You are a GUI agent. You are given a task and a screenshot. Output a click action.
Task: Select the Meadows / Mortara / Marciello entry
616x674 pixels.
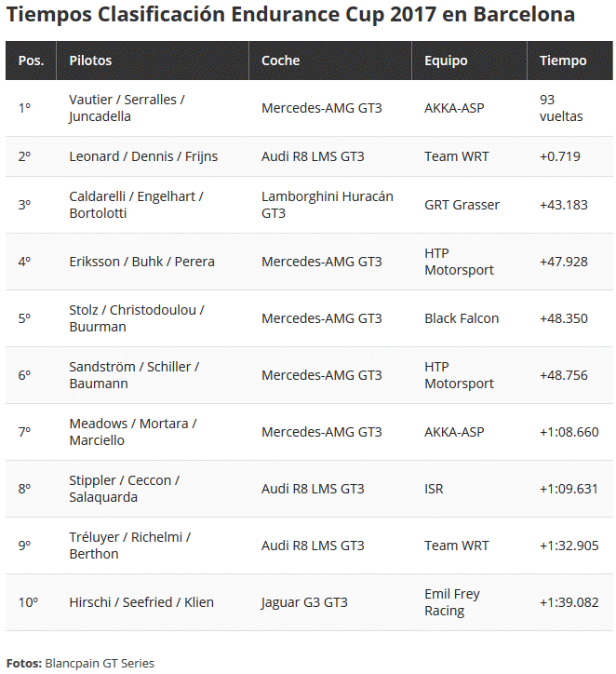(x=132, y=432)
